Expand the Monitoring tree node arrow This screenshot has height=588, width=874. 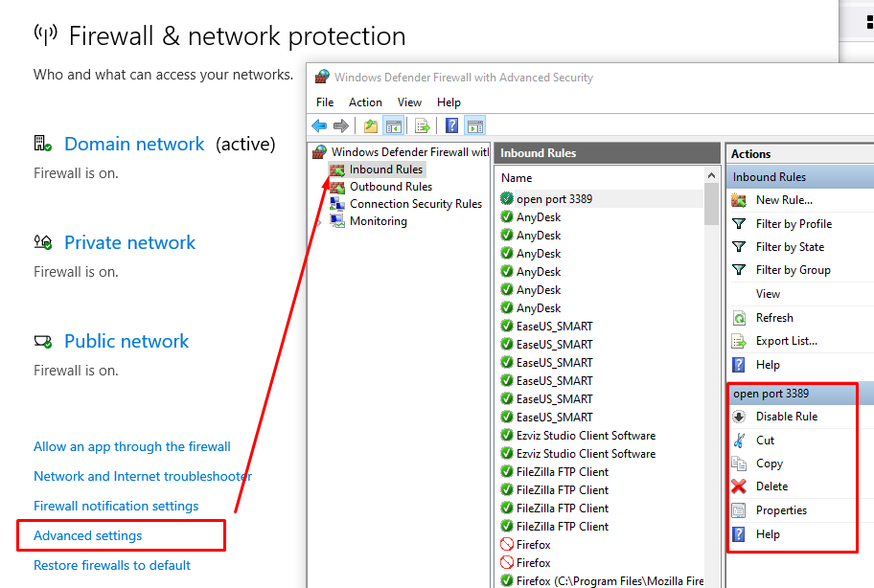319,222
